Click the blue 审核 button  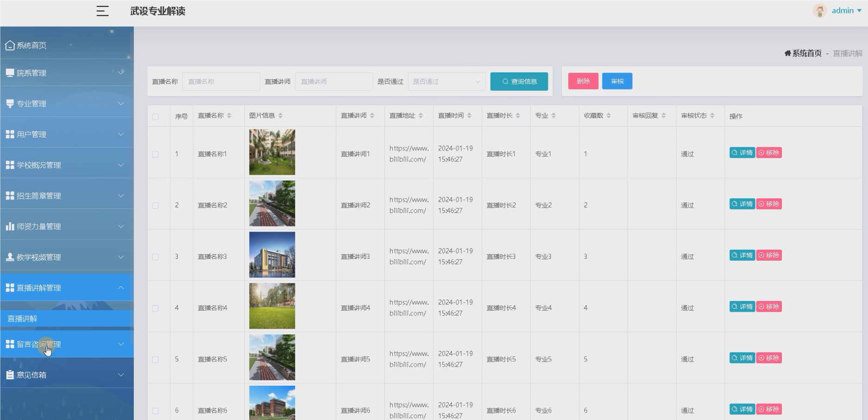[617, 81]
